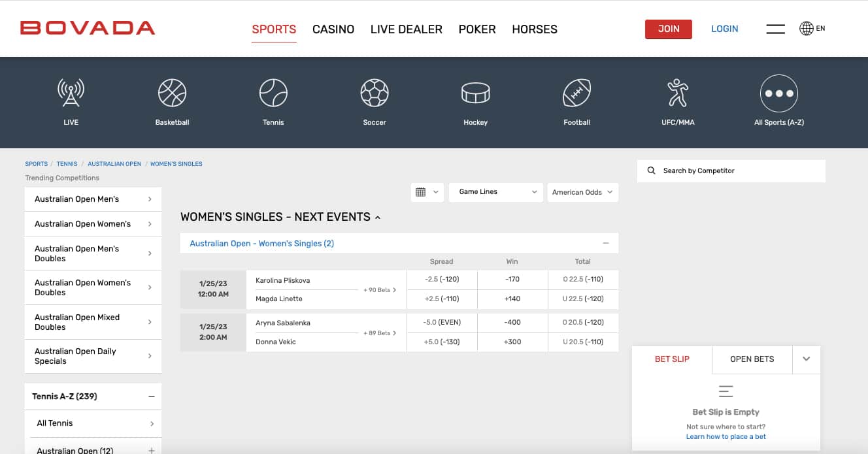Open the HORSES section

(x=535, y=29)
